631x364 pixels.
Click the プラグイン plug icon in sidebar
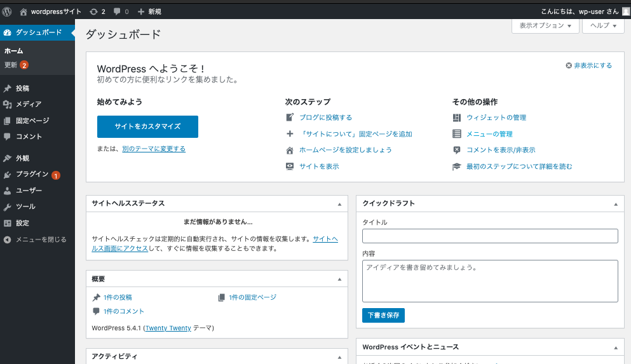7,175
